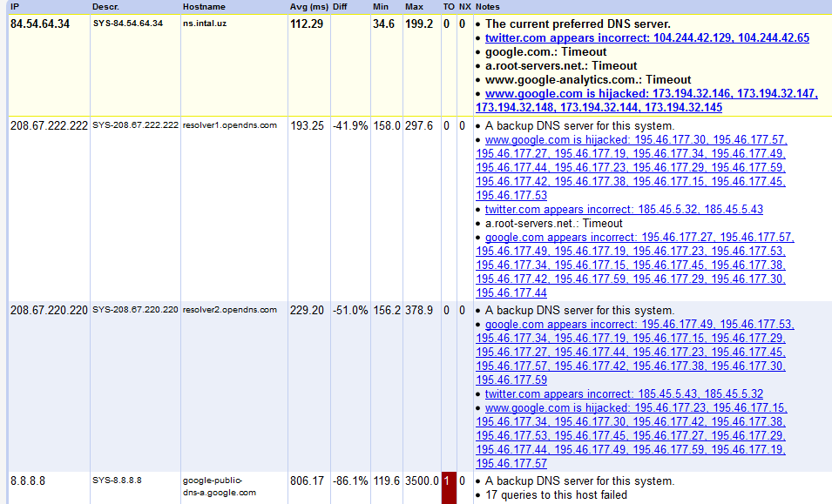Click description SYS-208.67.222.222
This screenshot has height=504, width=832.
coord(135,125)
